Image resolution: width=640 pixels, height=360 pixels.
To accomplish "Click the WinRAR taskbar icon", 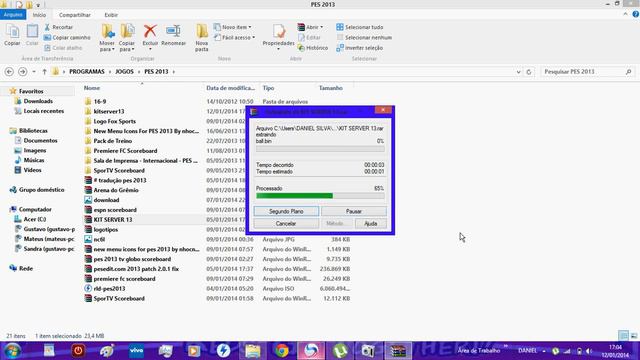I will 398,351.
